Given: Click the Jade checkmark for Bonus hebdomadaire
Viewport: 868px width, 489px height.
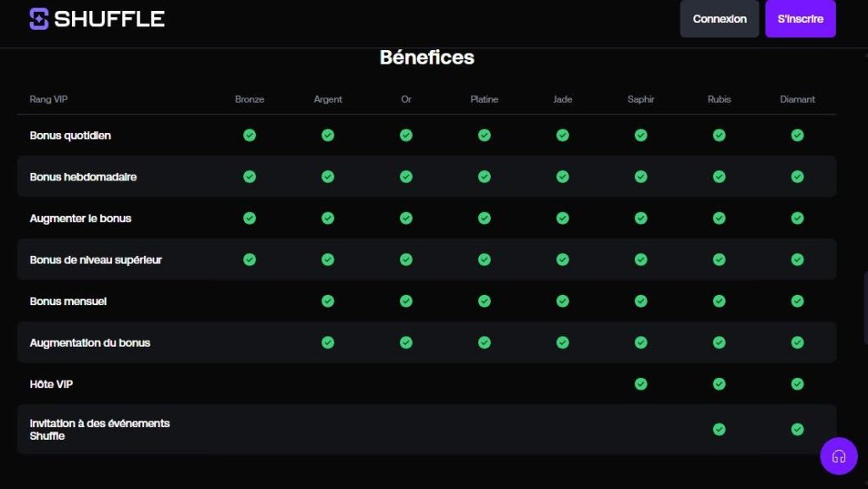Looking at the screenshot, I should [x=563, y=176].
